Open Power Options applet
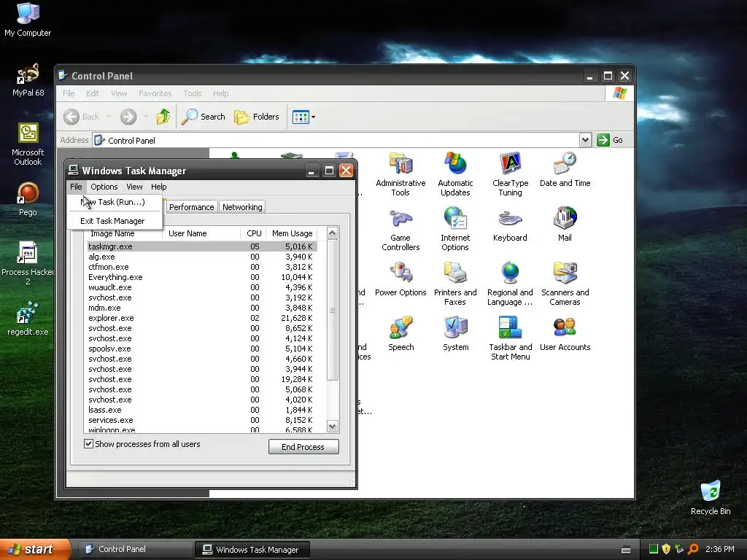747x560 pixels. click(x=400, y=279)
